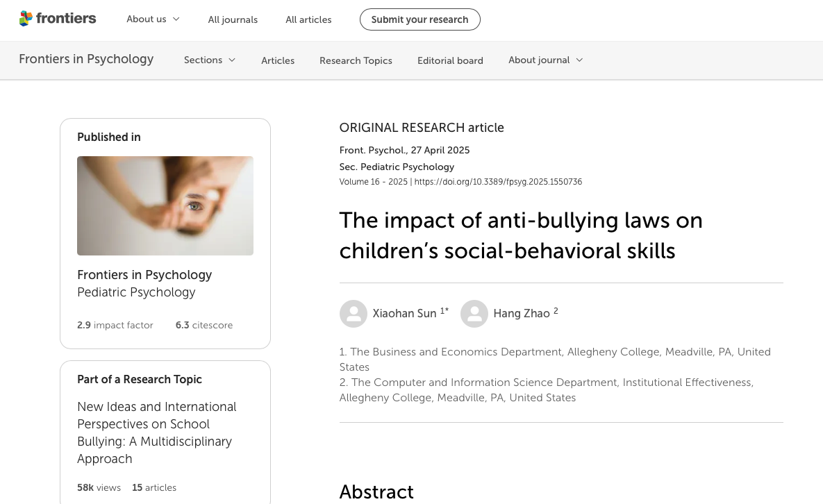Click the Computer and Information Science affiliation

pos(547,389)
